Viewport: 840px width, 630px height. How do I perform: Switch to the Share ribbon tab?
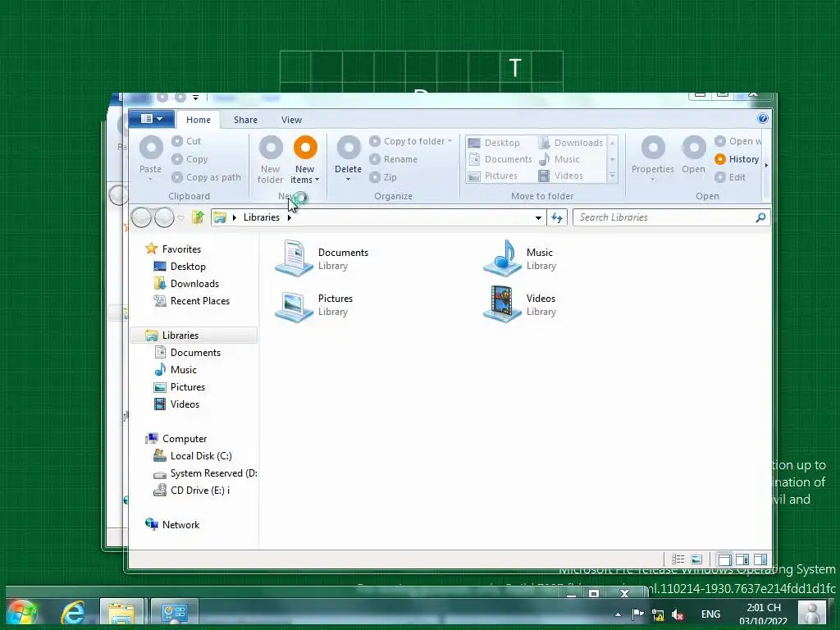245,120
